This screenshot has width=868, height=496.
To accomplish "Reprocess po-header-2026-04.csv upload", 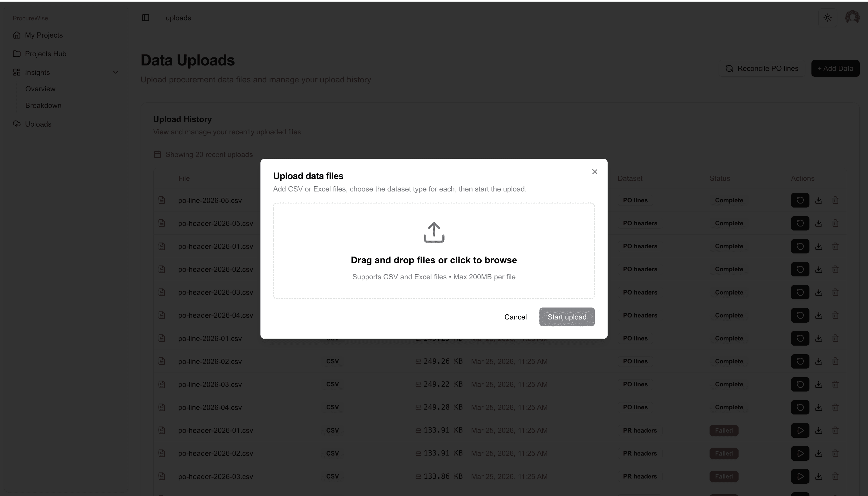I will coord(800,315).
